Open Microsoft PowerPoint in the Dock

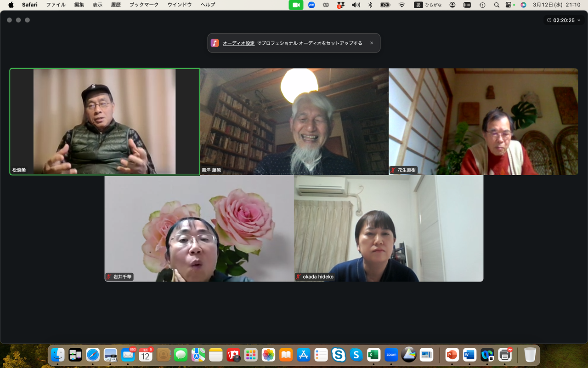(x=452, y=355)
